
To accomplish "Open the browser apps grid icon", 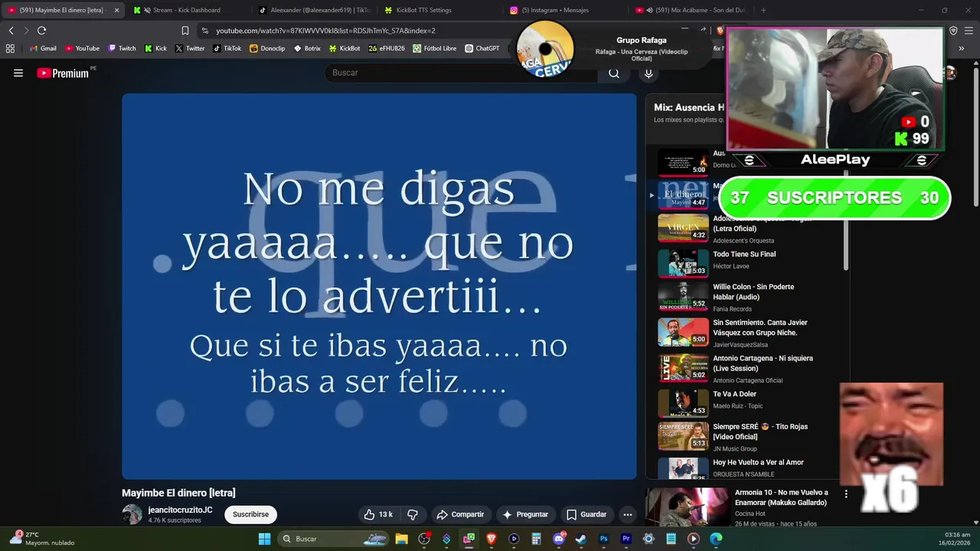I will (x=10, y=48).
